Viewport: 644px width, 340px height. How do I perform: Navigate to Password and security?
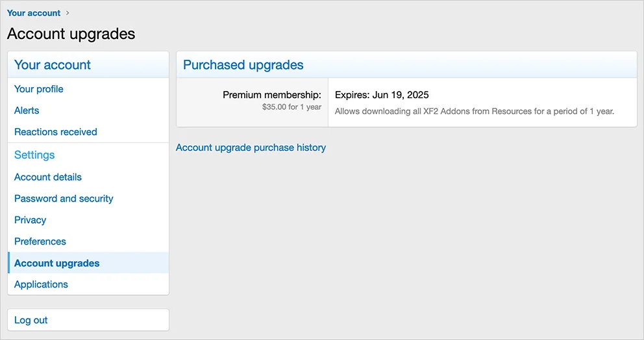tap(64, 198)
